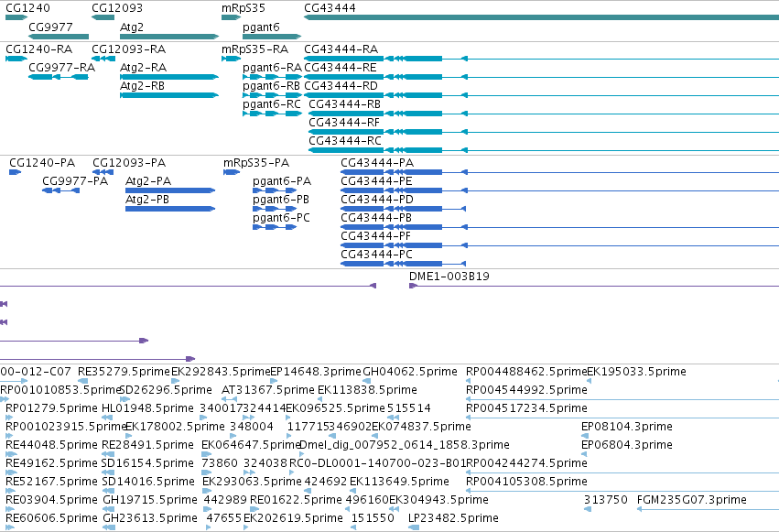This screenshot has height=532, width=779.
Task: Select transcript CG43444-RB
Action: pyautogui.click(x=345, y=103)
